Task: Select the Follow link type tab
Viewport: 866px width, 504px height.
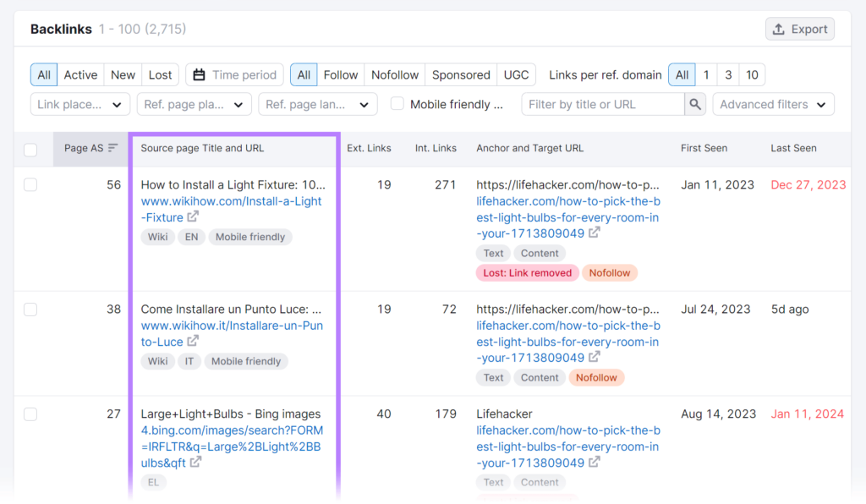Action: pos(341,75)
